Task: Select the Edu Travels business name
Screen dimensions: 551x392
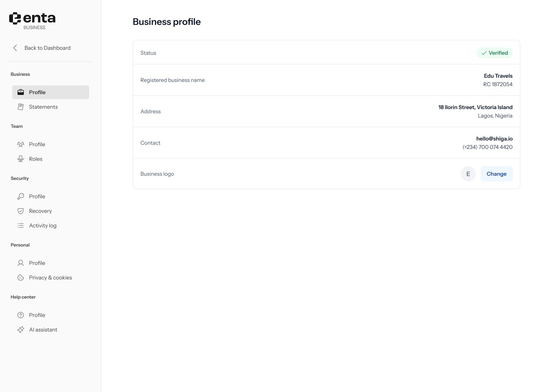Action: [498, 76]
